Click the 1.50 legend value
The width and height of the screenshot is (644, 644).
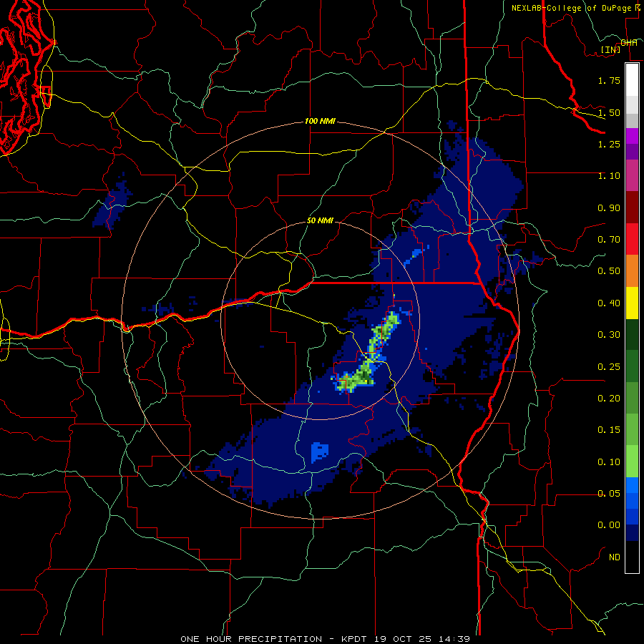(x=609, y=112)
